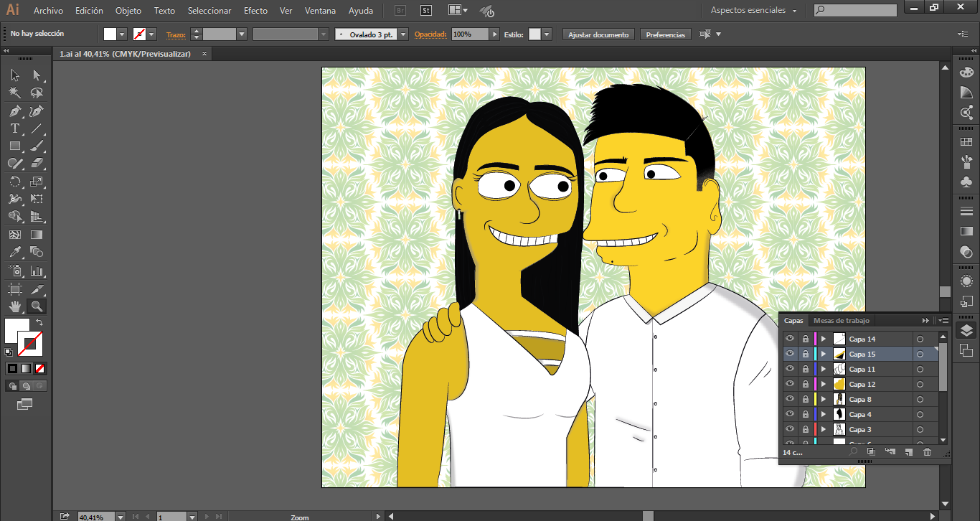Hide layer Capa 14 using eye icon

(x=790, y=339)
